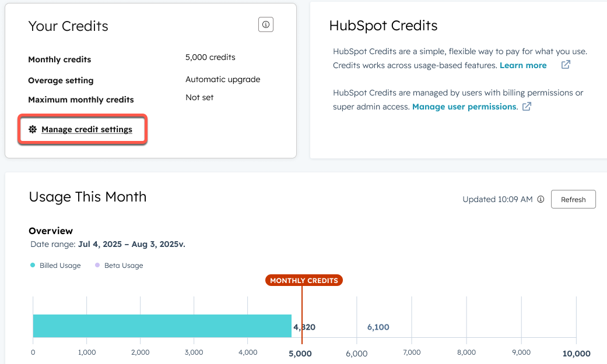Toggle the Billed Usage legend item
Image resolution: width=607 pixels, height=364 pixels.
[55, 266]
